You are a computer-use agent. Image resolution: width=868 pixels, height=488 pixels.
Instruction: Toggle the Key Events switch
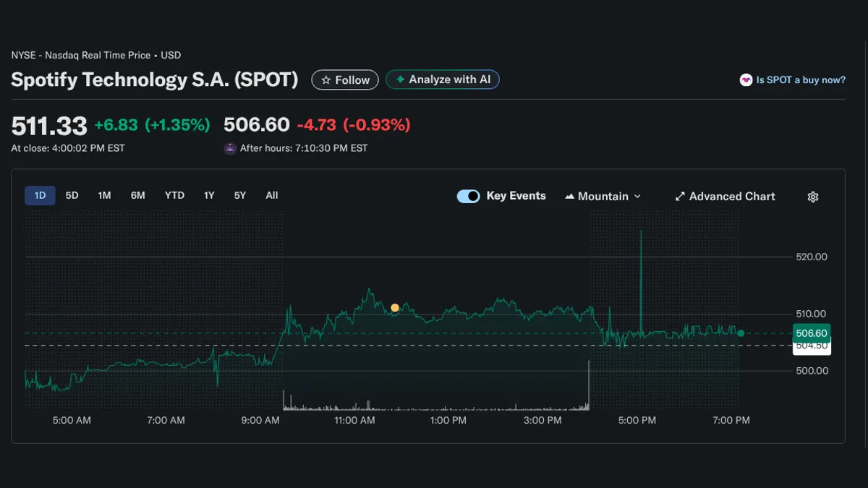[x=468, y=196]
